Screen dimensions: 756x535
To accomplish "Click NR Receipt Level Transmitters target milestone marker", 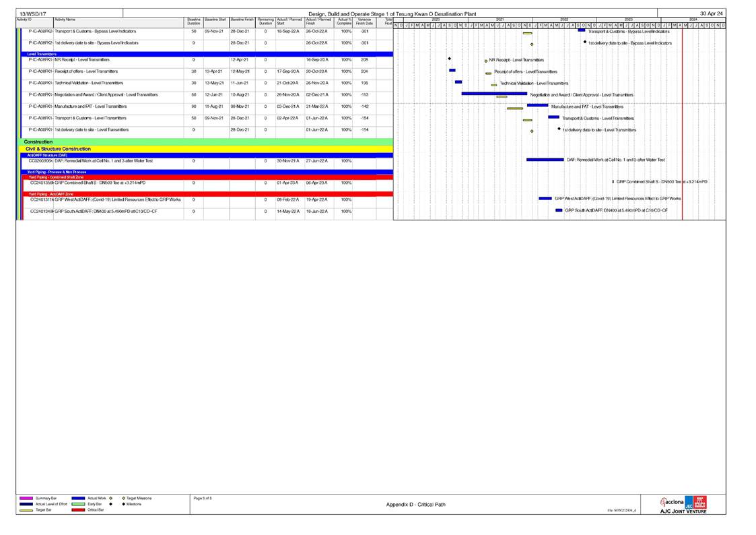I will point(486,60).
